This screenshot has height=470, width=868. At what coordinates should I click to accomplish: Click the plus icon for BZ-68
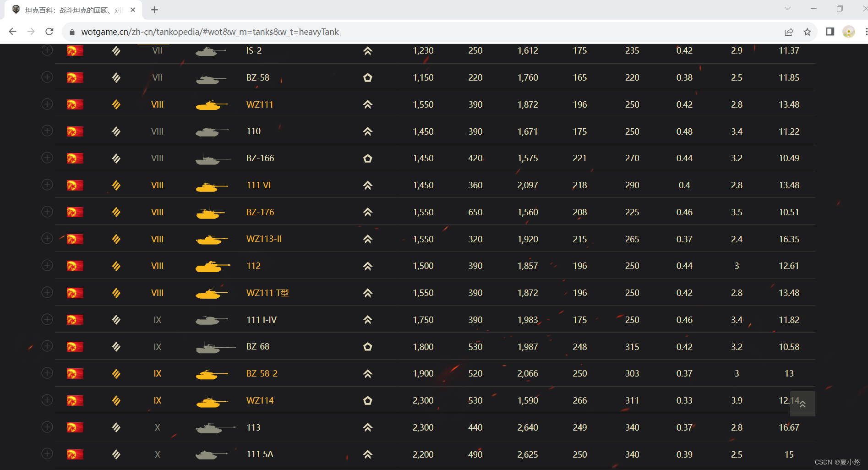pos(47,346)
